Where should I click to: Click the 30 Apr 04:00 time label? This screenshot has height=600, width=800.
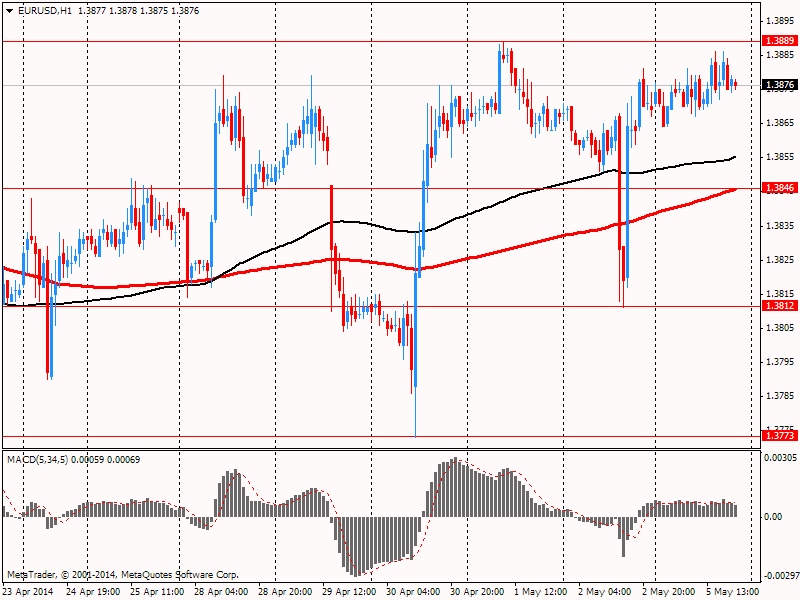click(x=413, y=592)
